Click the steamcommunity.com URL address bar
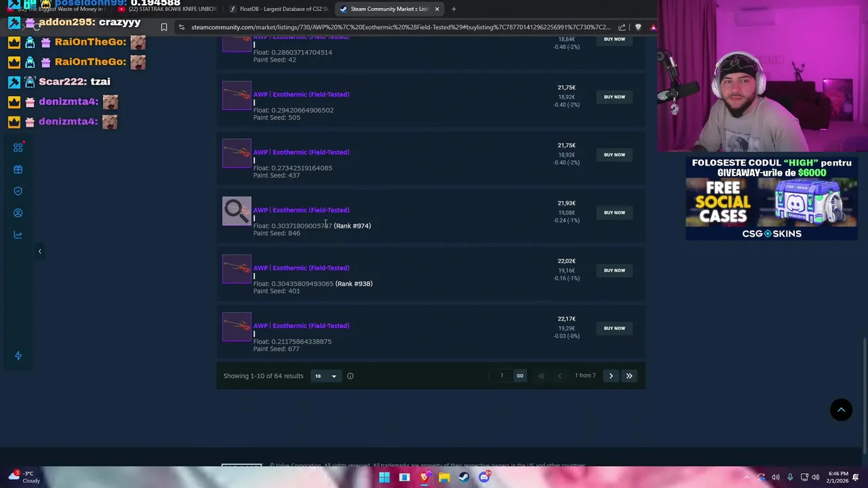 400,27
